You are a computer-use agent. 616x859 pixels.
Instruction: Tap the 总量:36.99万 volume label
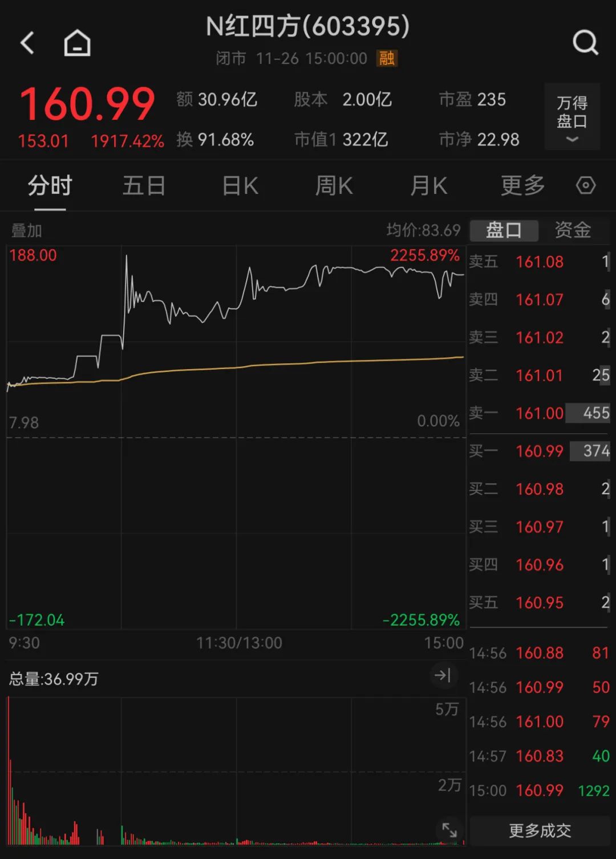coord(54,679)
